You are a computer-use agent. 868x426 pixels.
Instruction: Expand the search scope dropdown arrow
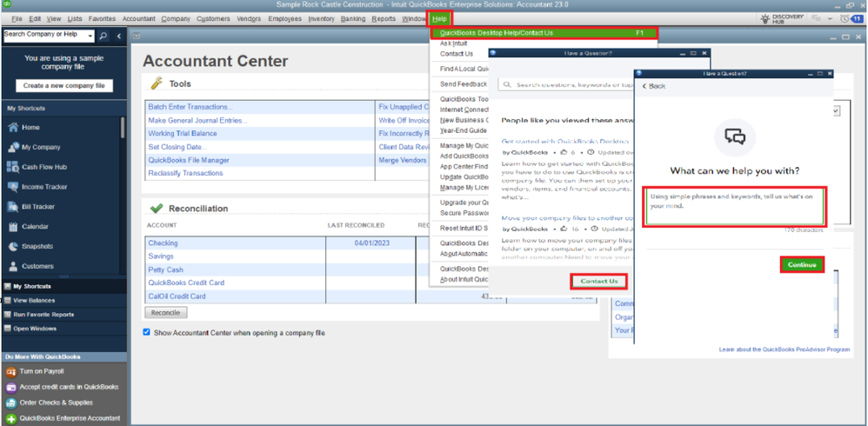(x=90, y=36)
